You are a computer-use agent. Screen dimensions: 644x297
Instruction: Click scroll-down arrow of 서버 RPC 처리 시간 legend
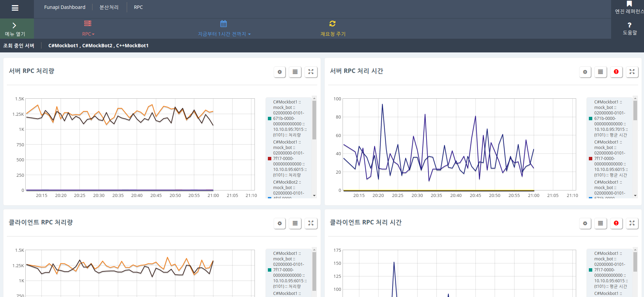coord(635,196)
